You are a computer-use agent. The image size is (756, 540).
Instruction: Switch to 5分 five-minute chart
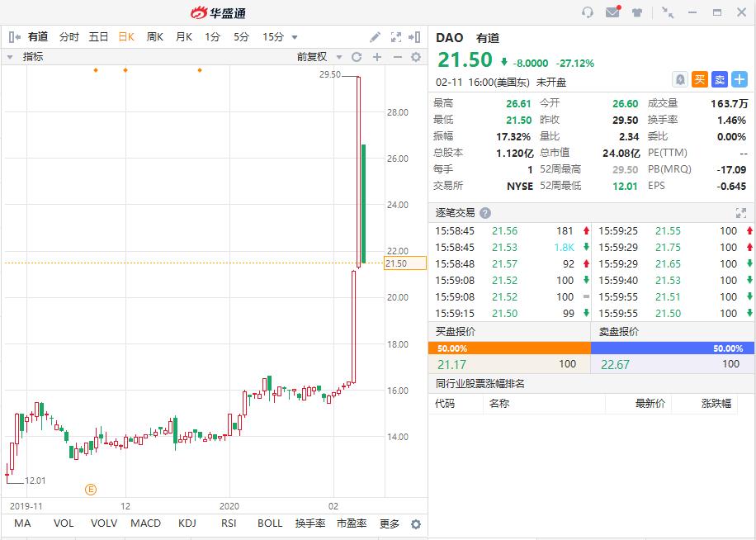pyautogui.click(x=242, y=36)
